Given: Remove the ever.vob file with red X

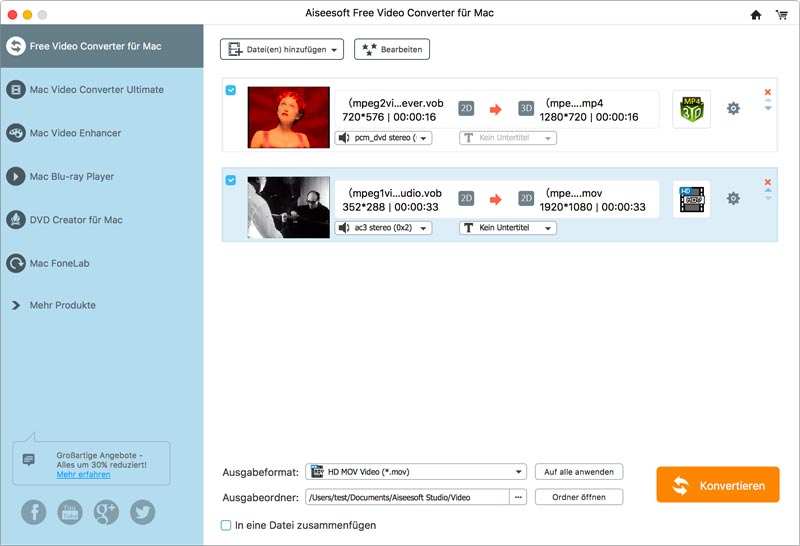Looking at the screenshot, I should coord(767,92).
